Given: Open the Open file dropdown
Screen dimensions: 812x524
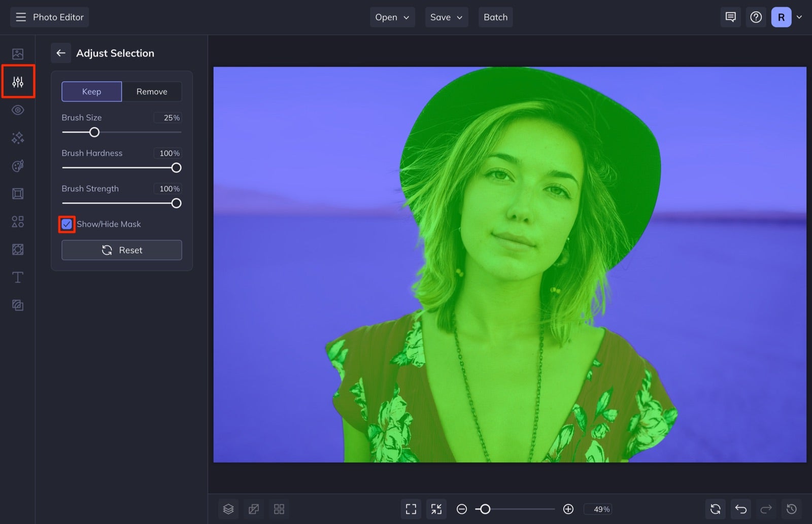Looking at the screenshot, I should tap(391, 17).
